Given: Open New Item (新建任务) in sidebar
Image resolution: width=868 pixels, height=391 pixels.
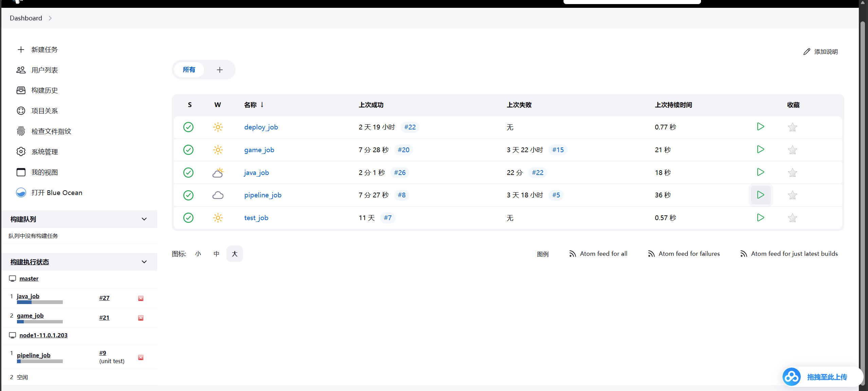Looking at the screenshot, I should coord(37,50).
